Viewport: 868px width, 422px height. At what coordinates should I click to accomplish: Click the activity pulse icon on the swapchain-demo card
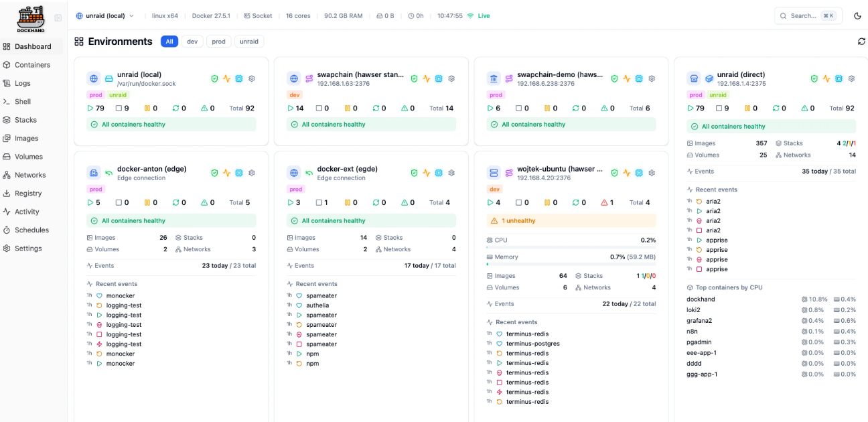[626, 78]
